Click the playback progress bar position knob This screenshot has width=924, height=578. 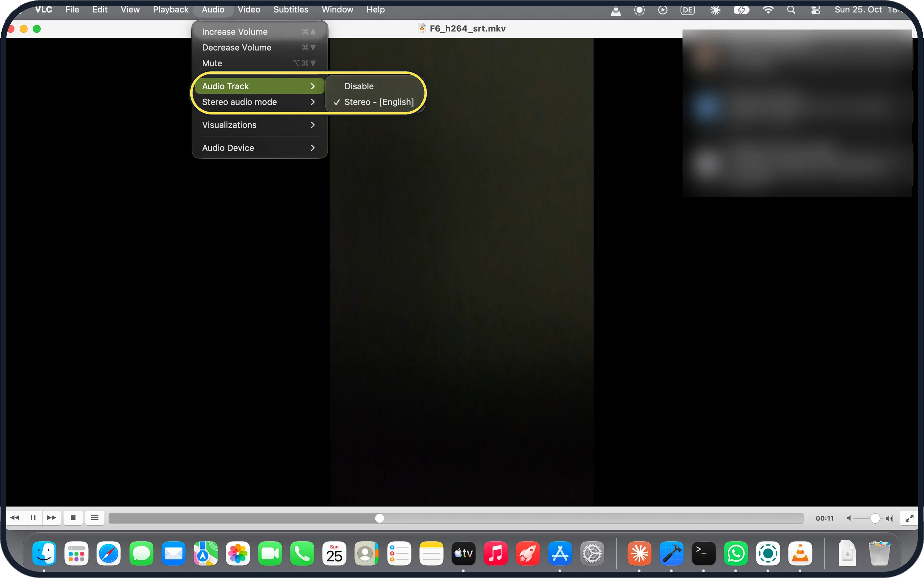(x=379, y=518)
